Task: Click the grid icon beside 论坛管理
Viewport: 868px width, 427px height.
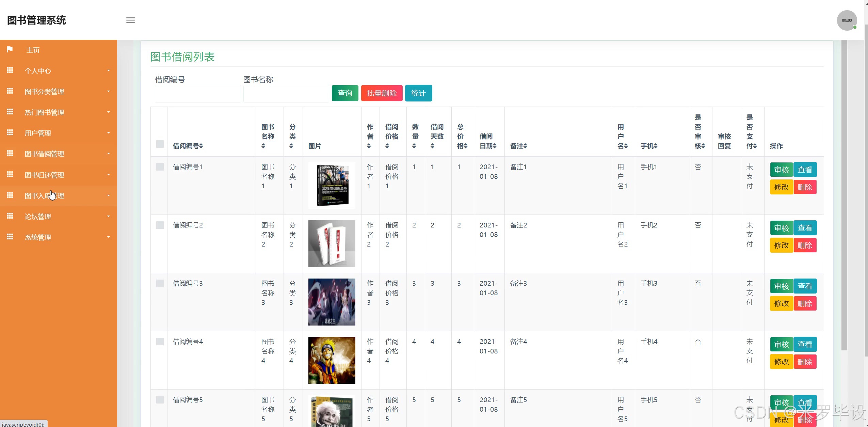Action: tap(10, 216)
